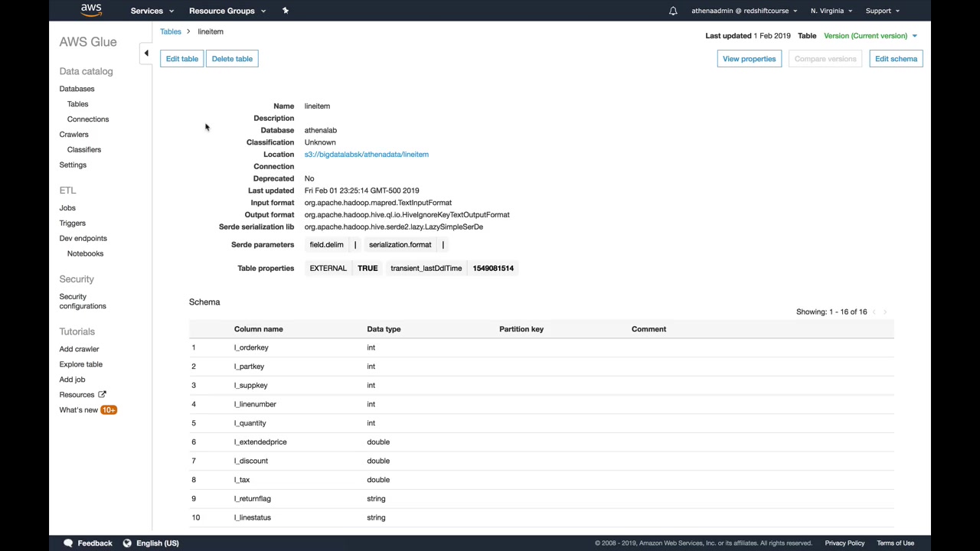Select the l_linestatus column name
This screenshot has height=551, width=980.
coord(252,518)
